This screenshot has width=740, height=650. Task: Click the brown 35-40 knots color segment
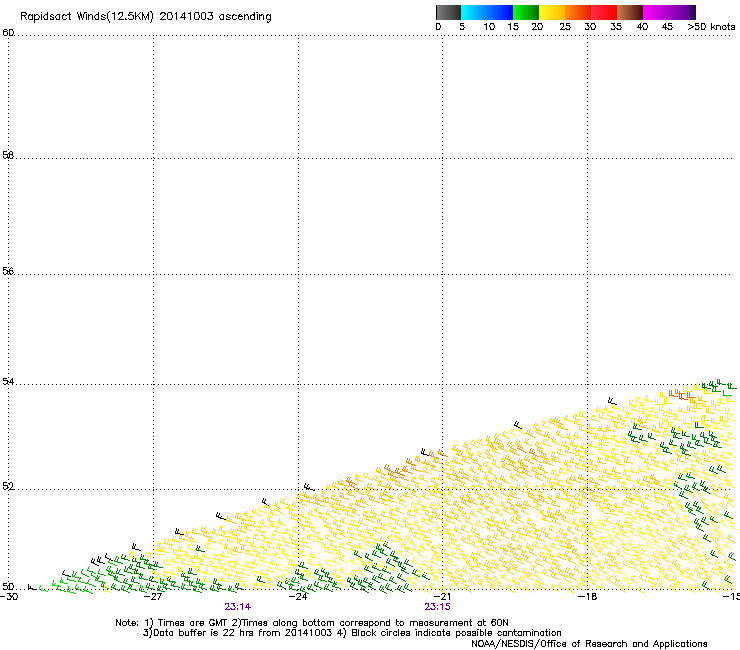[630, 12]
